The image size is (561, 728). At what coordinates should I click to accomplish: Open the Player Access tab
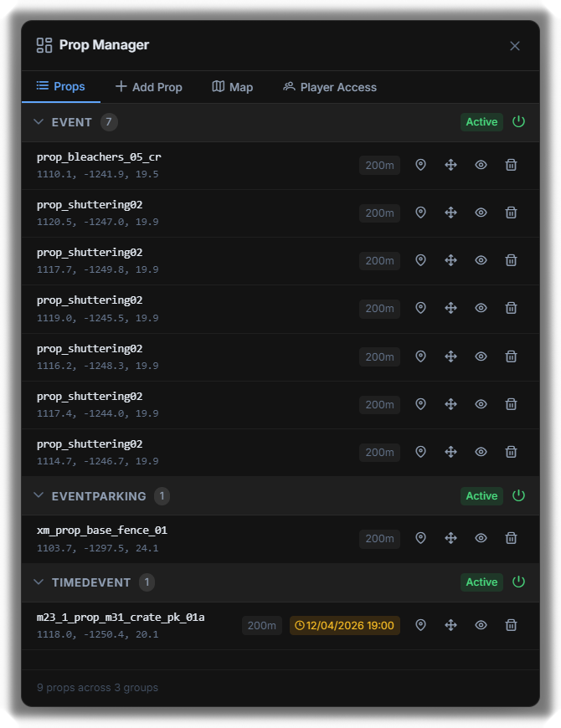pos(330,87)
